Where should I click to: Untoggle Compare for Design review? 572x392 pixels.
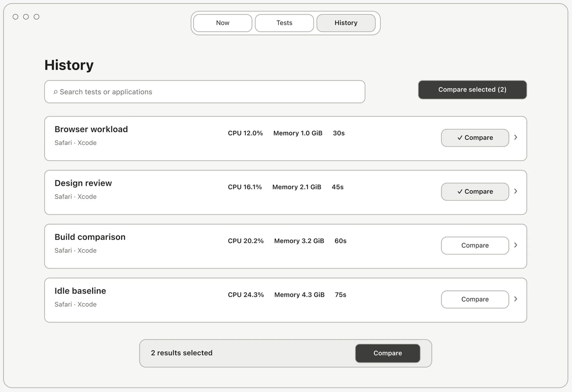[x=475, y=191]
